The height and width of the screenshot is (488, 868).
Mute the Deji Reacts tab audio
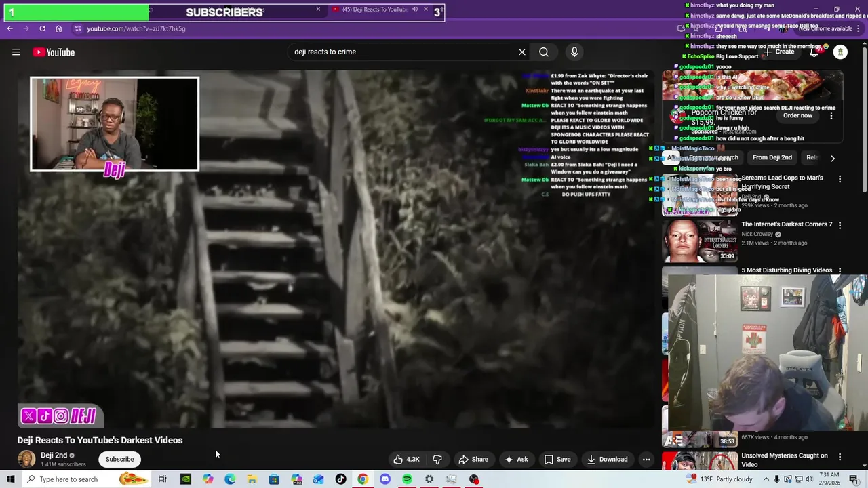[x=414, y=9]
